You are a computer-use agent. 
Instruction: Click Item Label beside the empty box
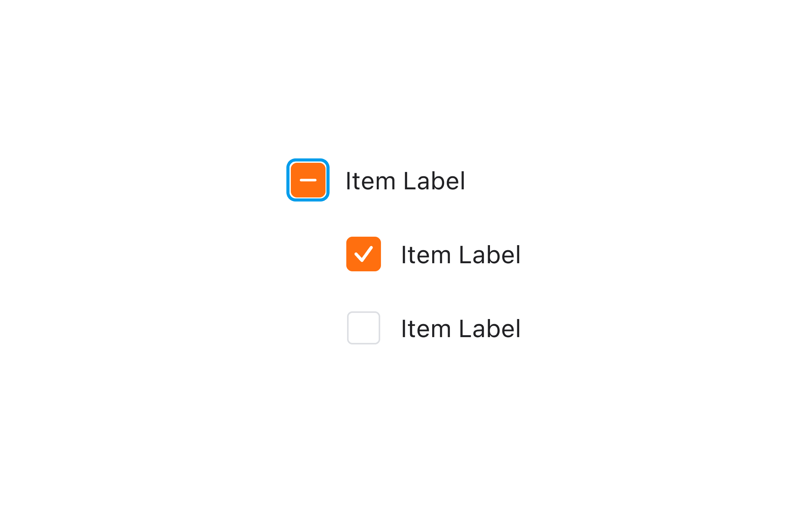(460, 329)
